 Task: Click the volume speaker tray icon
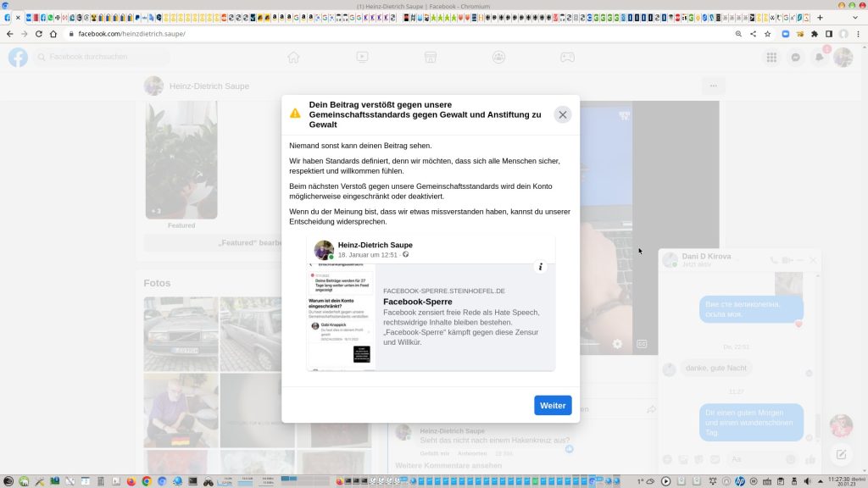click(807, 481)
